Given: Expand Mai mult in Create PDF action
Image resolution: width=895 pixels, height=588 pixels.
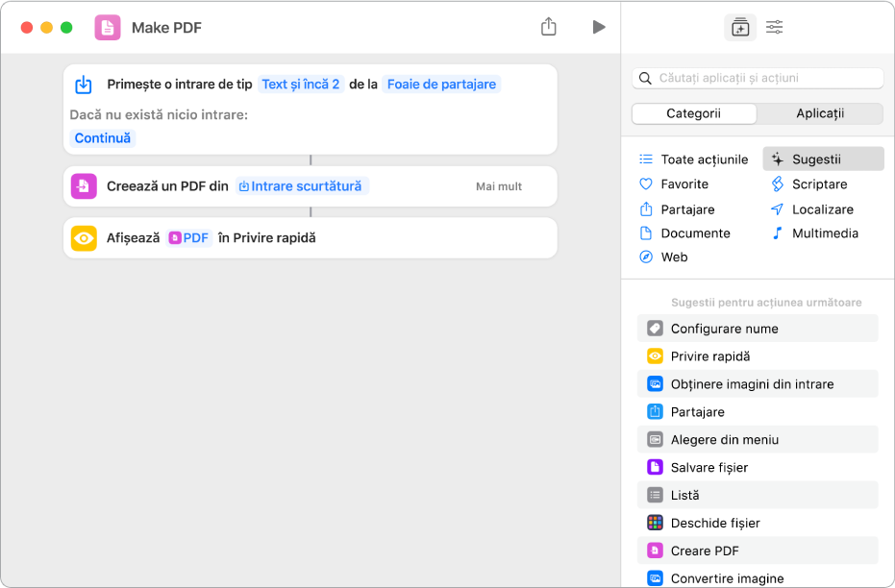Looking at the screenshot, I should click(499, 186).
